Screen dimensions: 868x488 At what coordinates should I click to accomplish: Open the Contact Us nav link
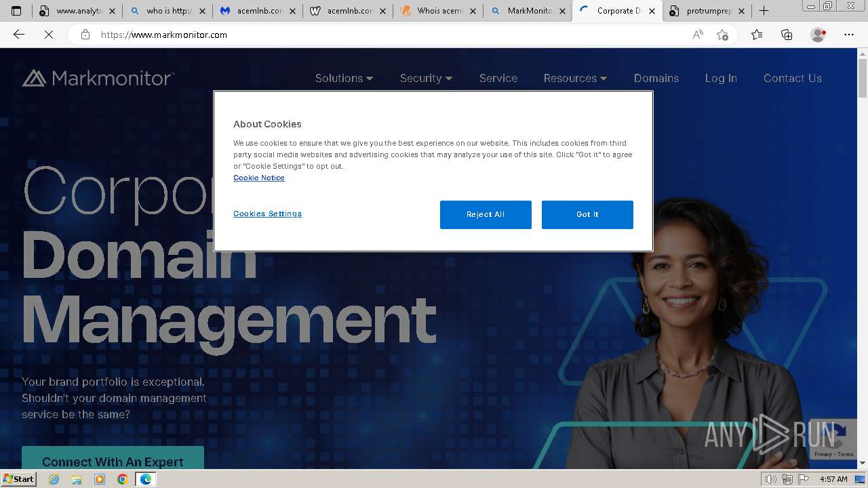click(x=793, y=78)
